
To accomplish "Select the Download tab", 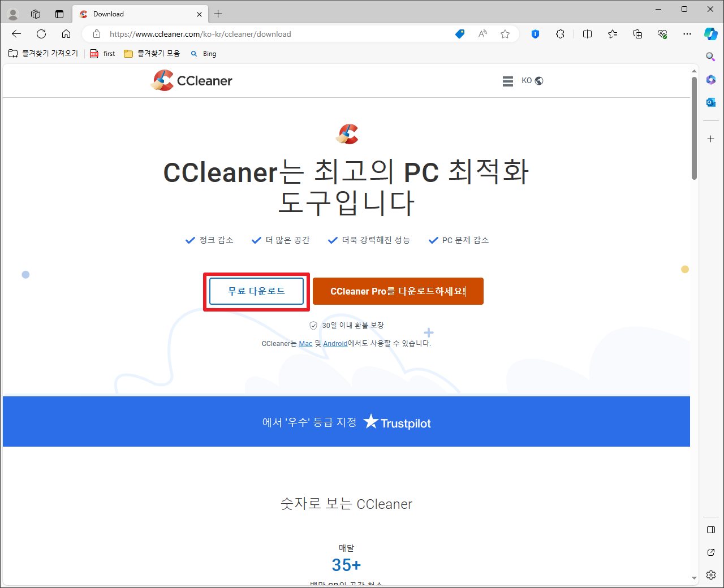I will click(140, 14).
